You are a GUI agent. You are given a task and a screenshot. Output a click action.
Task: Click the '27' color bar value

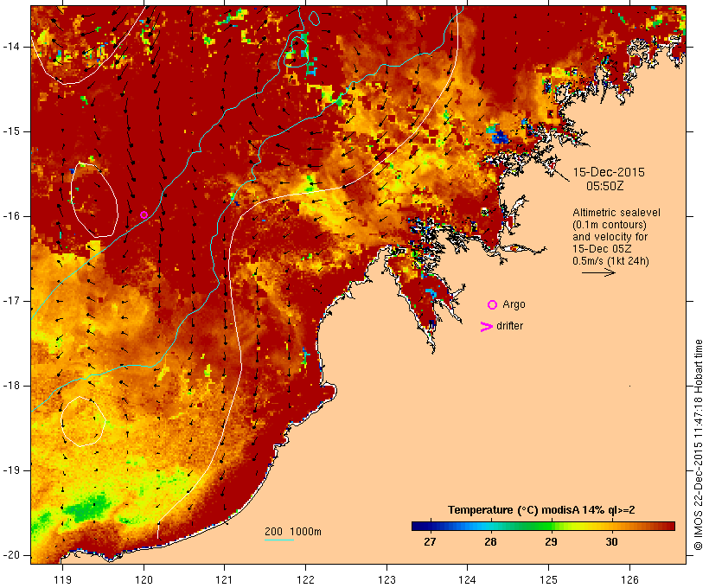(x=430, y=541)
